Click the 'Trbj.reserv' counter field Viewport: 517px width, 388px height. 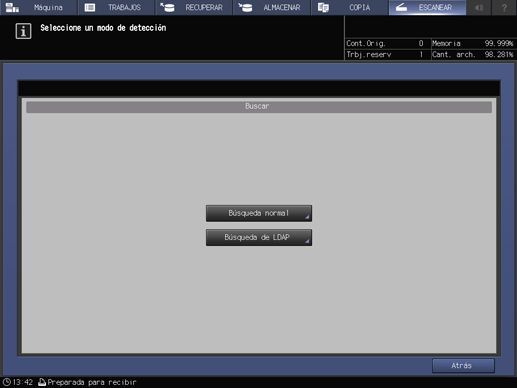tap(388, 54)
